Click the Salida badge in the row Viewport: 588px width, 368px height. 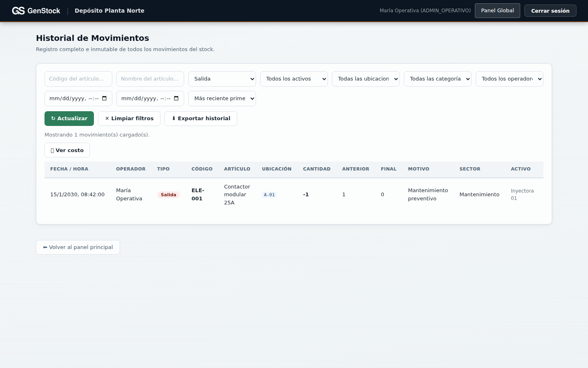coord(168,195)
